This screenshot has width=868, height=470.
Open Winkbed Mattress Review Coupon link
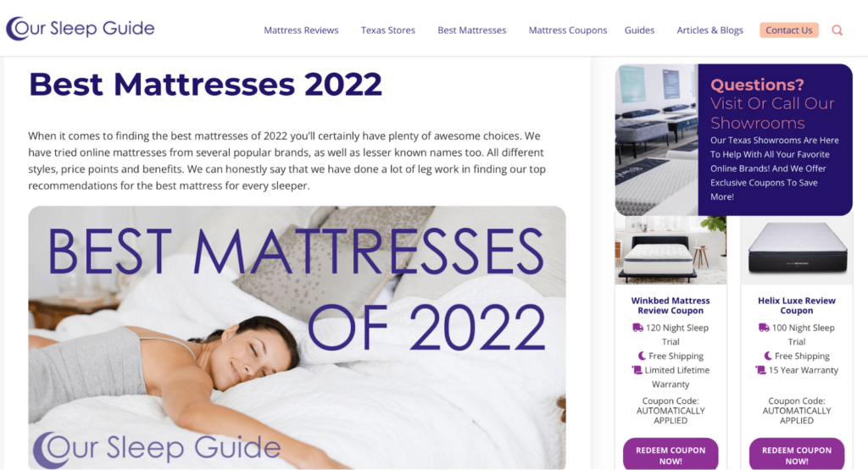pos(670,306)
